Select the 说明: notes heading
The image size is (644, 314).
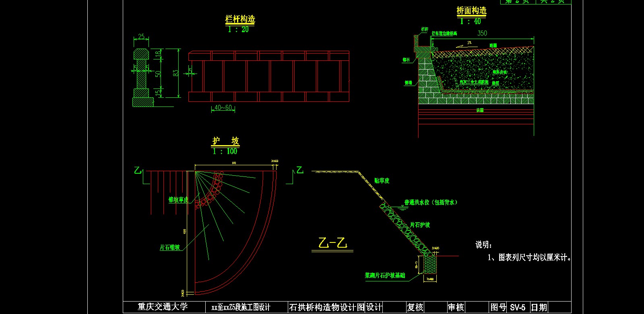pyautogui.click(x=484, y=244)
